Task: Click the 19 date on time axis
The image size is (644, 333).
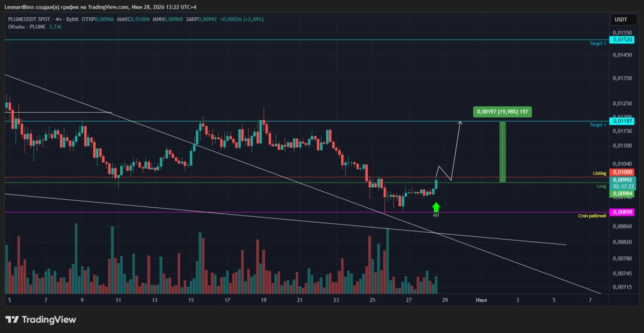Action: point(263,300)
